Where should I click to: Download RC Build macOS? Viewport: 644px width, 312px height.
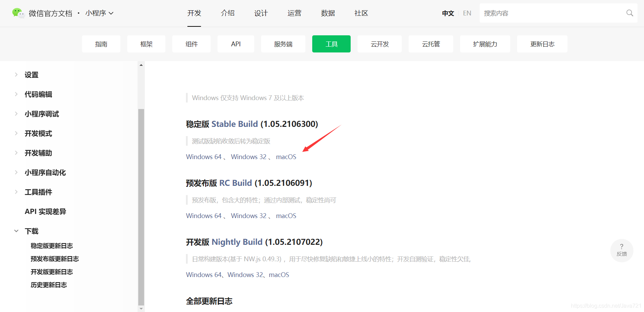click(x=286, y=216)
